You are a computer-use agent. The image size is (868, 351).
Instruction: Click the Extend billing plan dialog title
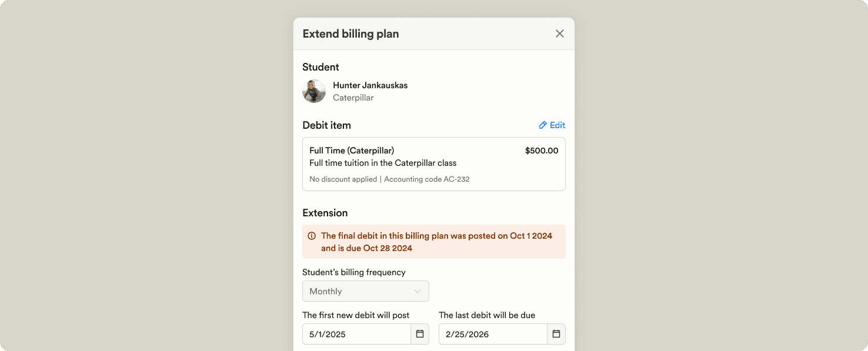pos(351,34)
